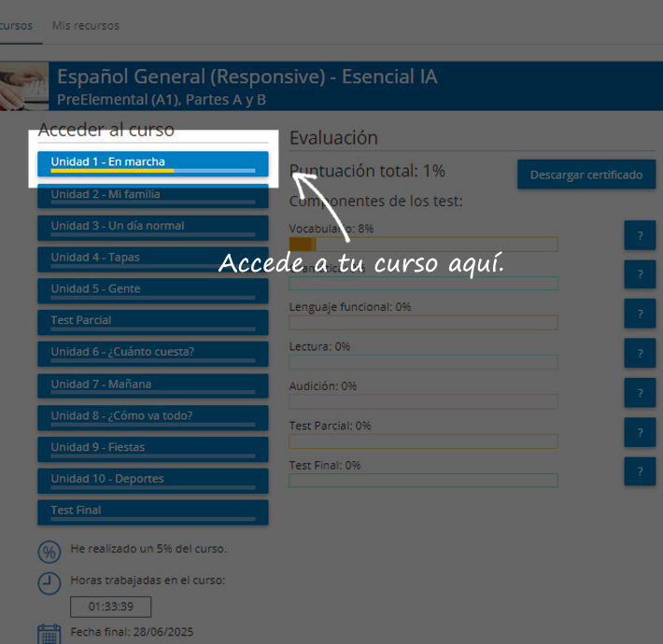Show help for Test Final score
Screen dimensions: 663x644
(640, 471)
